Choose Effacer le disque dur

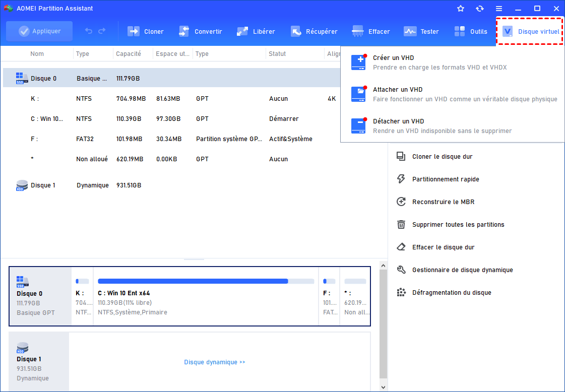(x=443, y=247)
